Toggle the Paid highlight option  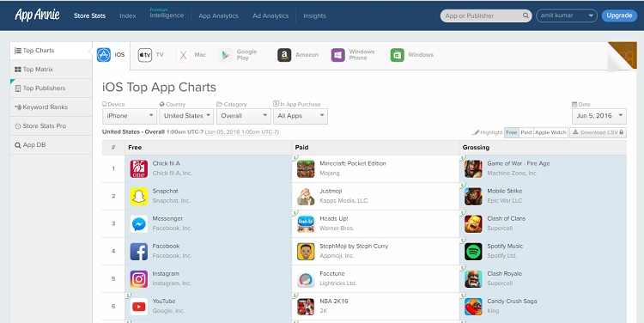tap(526, 132)
